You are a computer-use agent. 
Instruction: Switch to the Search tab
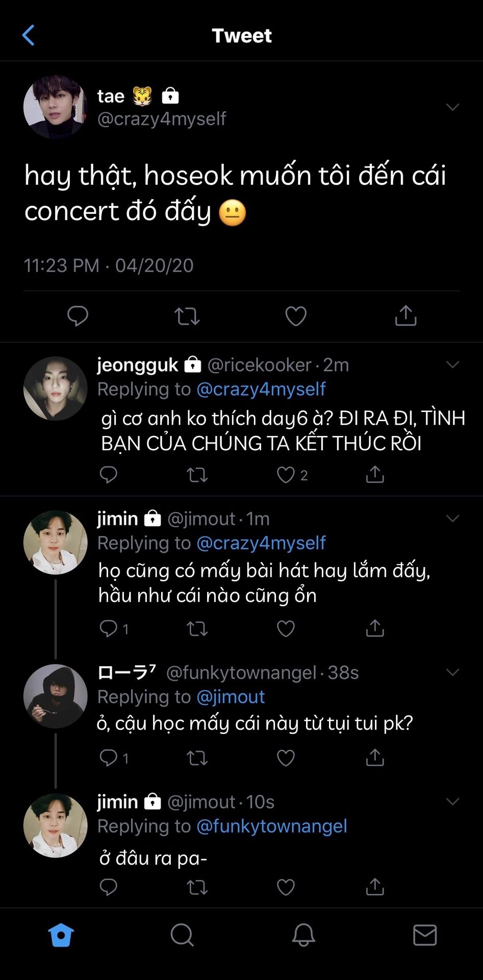182,935
